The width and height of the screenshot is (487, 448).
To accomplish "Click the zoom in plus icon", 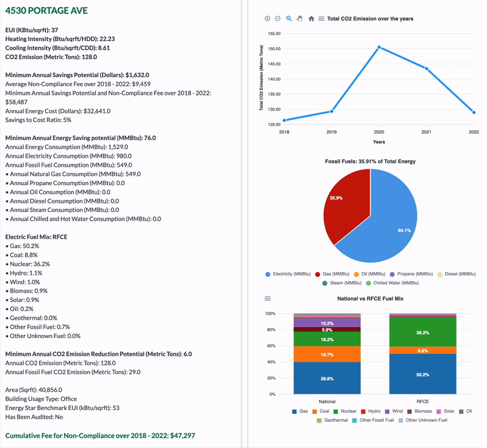I will [x=267, y=19].
